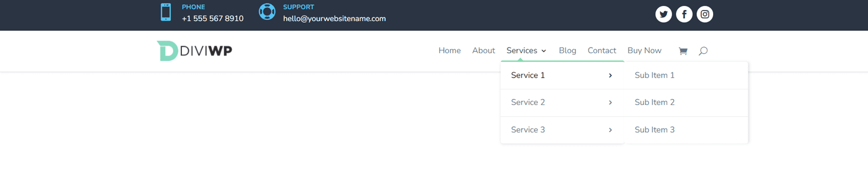This screenshot has width=868, height=181.
Task: Expand the Service 3 submenu chevron
Action: [x=610, y=130]
